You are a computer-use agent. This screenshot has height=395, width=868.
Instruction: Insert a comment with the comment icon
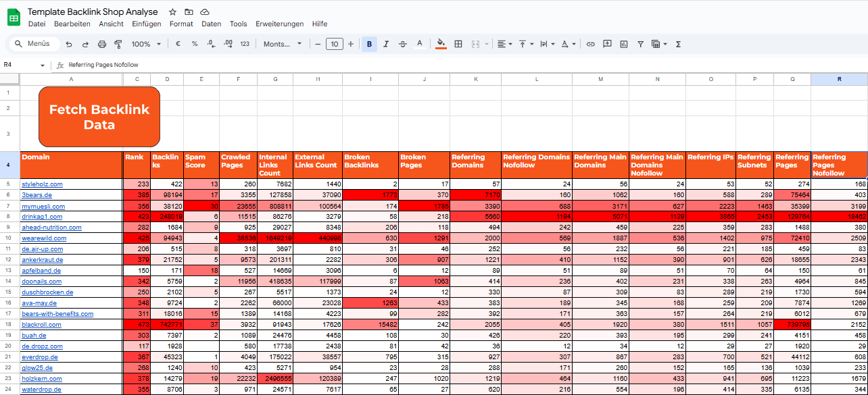[608, 43]
